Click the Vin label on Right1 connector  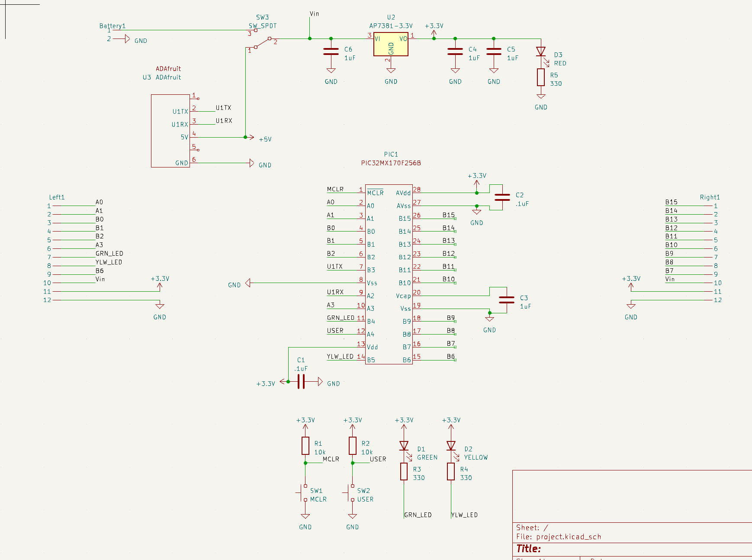coord(670,279)
